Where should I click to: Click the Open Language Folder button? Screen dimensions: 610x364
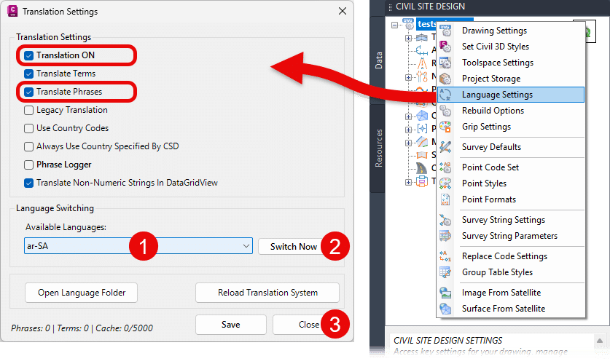click(x=82, y=293)
